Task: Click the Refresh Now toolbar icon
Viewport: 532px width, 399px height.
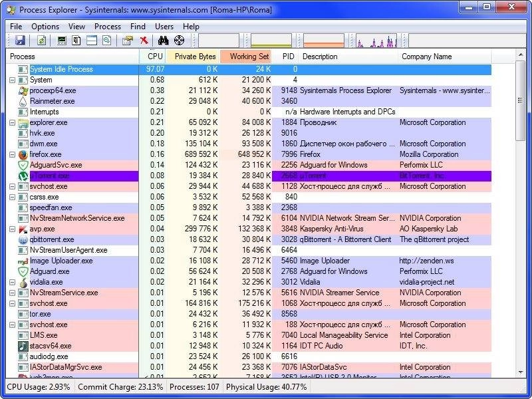Action: (41, 41)
